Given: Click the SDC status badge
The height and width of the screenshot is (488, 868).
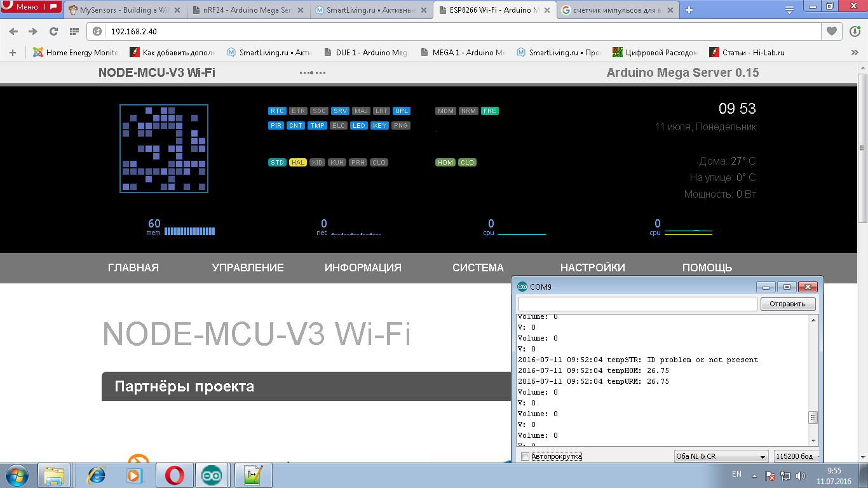Looking at the screenshot, I should (320, 111).
